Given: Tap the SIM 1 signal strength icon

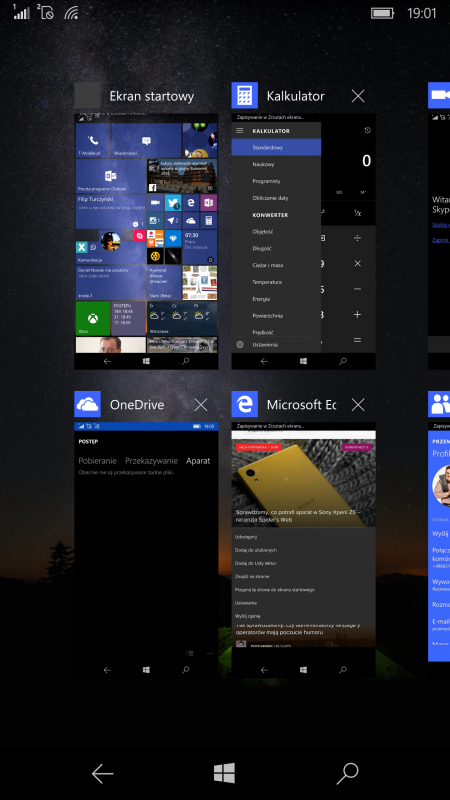Looking at the screenshot, I should pyautogui.click(x=21, y=12).
